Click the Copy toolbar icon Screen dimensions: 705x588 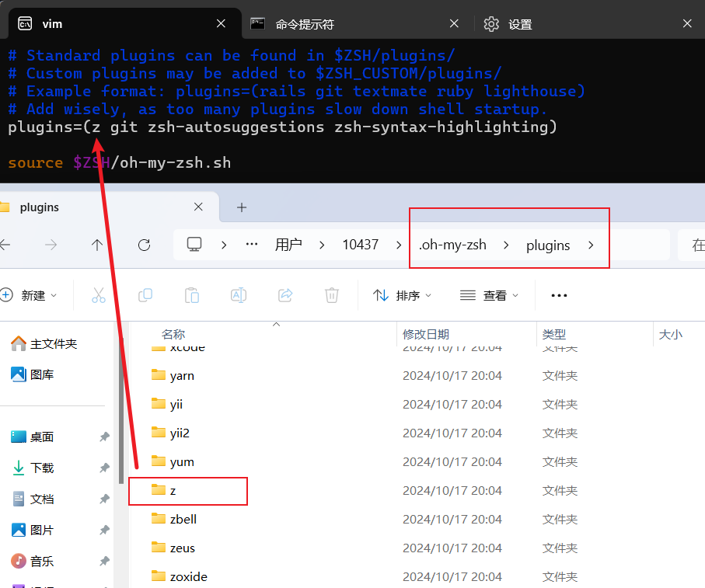[145, 295]
